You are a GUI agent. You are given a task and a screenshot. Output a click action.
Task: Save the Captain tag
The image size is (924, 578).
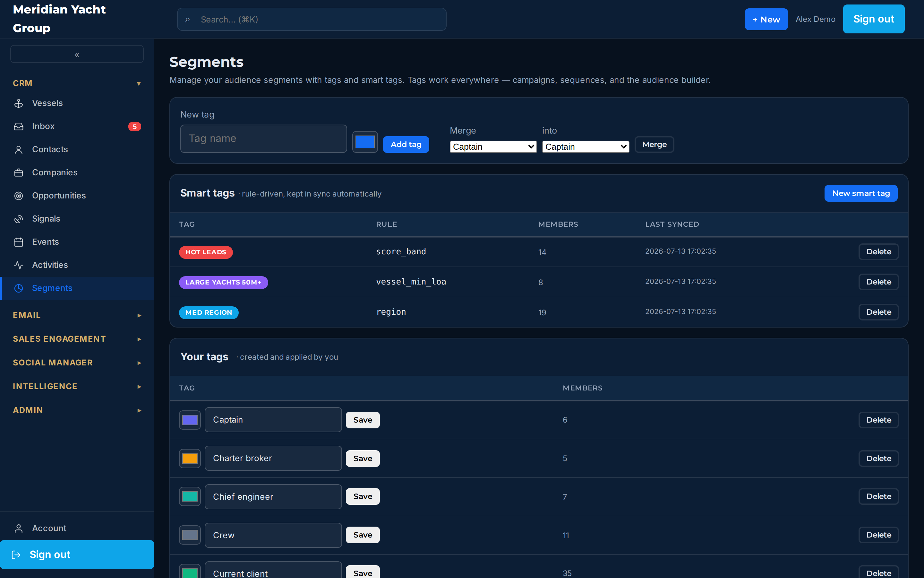(363, 420)
